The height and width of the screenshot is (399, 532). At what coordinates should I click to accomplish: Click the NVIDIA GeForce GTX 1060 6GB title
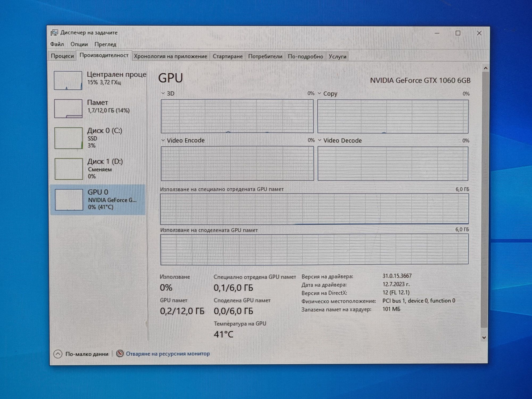point(420,80)
